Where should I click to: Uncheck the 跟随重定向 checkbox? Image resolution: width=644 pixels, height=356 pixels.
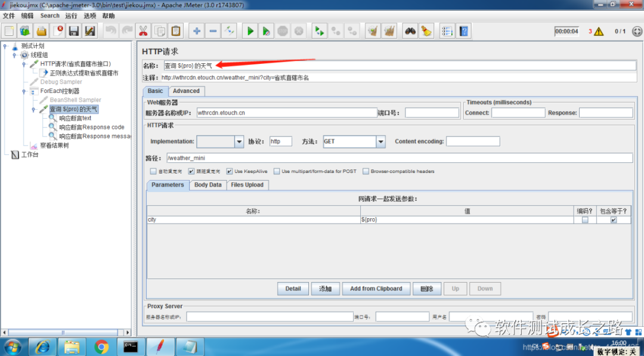(x=191, y=171)
